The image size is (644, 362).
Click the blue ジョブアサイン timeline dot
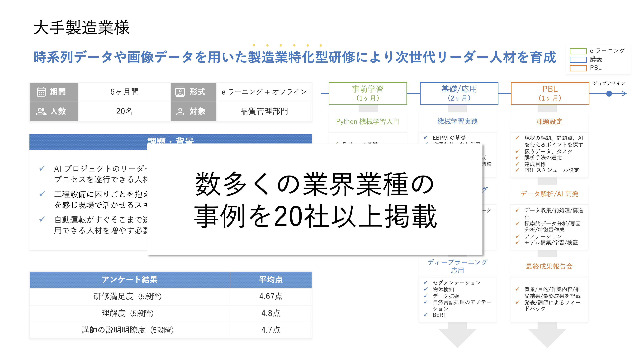[x=609, y=94]
